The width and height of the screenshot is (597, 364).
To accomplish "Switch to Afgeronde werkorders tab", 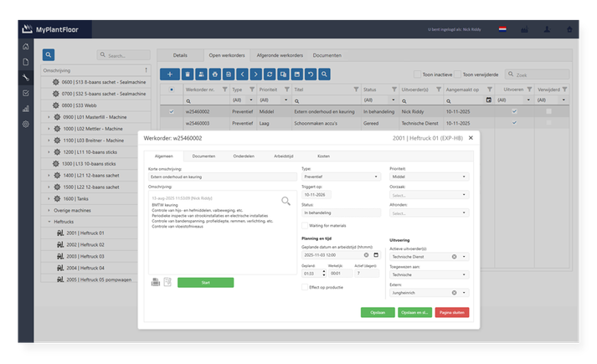I will pyautogui.click(x=280, y=55).
